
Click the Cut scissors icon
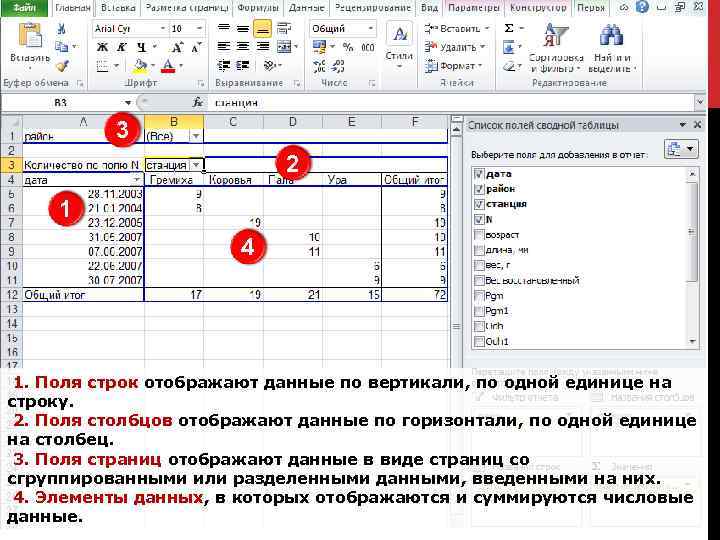click(x=62, y=29)
